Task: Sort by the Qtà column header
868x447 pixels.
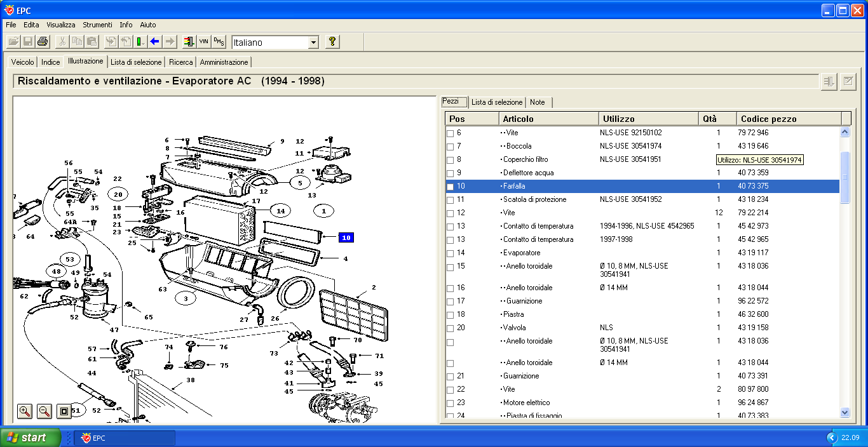Action: click(x=717, y=119)
